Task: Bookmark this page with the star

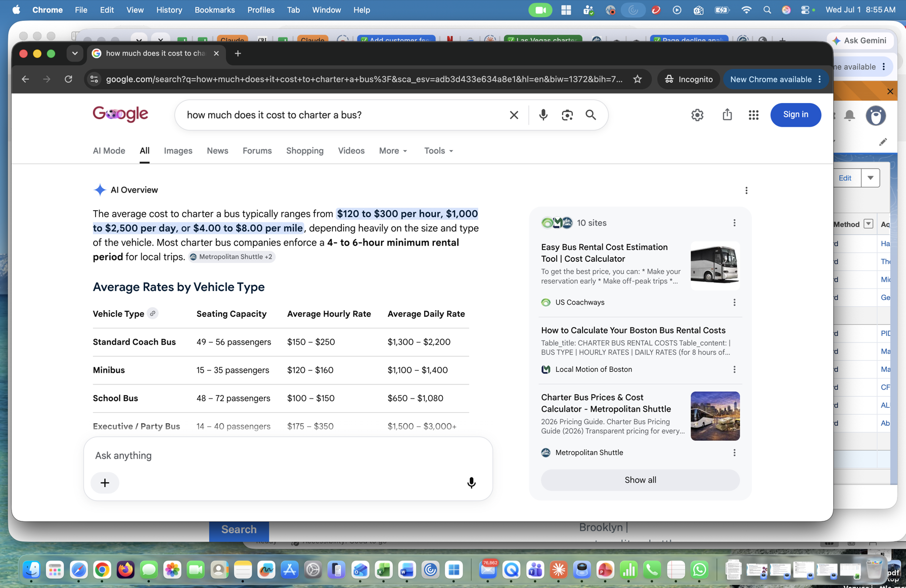Action: (x=637, y=79)
